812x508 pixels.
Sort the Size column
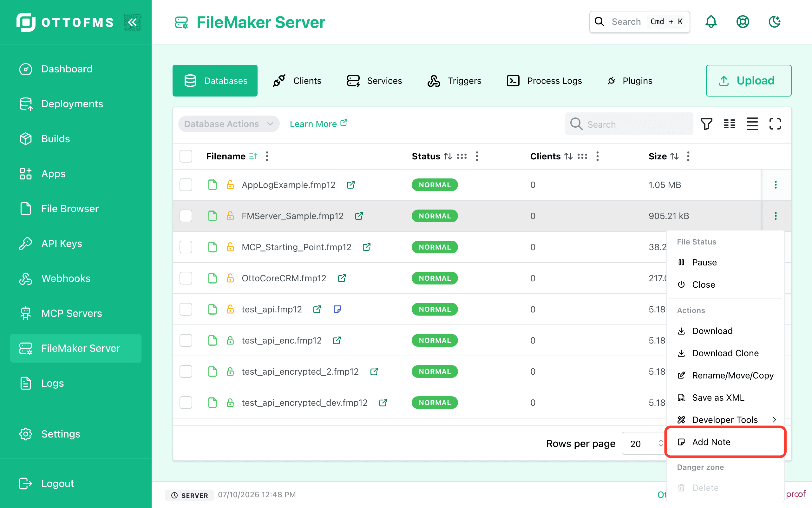pyautogui.click(x=674, y=156)
